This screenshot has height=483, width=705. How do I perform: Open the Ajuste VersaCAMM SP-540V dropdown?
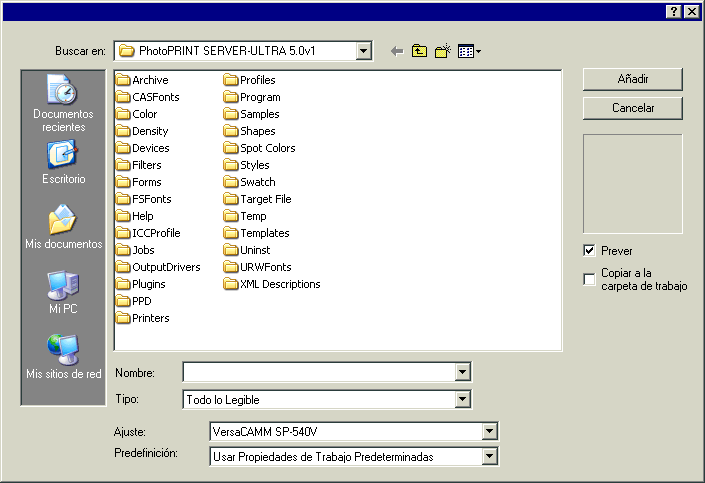click(x=490, y=432)
